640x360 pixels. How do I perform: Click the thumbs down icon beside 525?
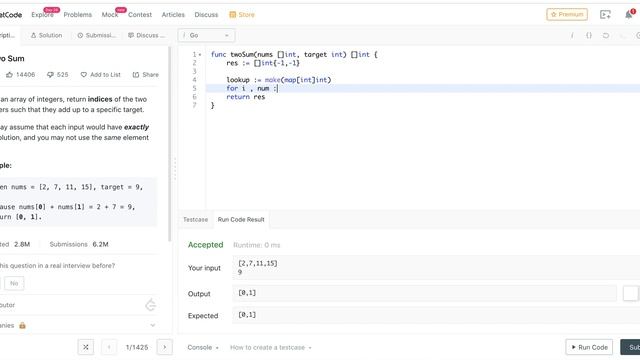point(51,75)
